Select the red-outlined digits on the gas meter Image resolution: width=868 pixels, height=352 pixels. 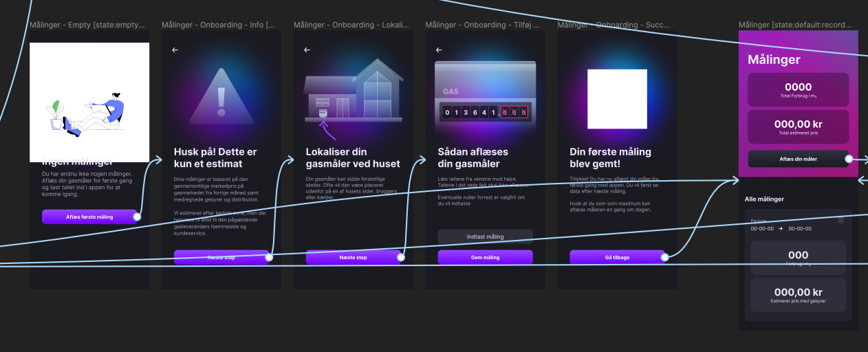click(514, 112)
